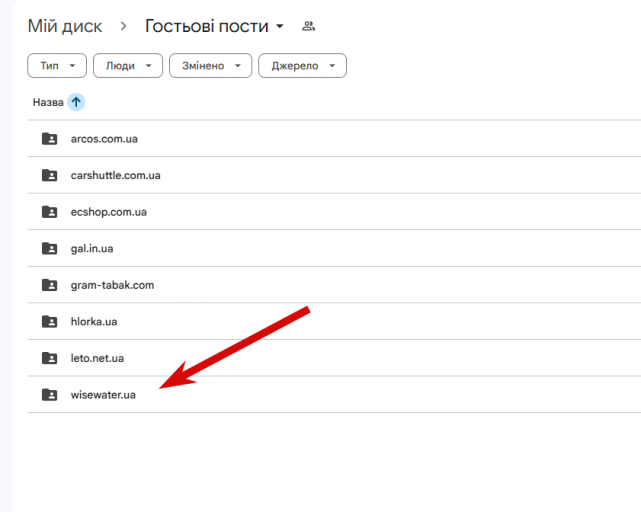Select the ecshop.com.ua folder name
641x512 pixels.
click(x=108, y=212)
